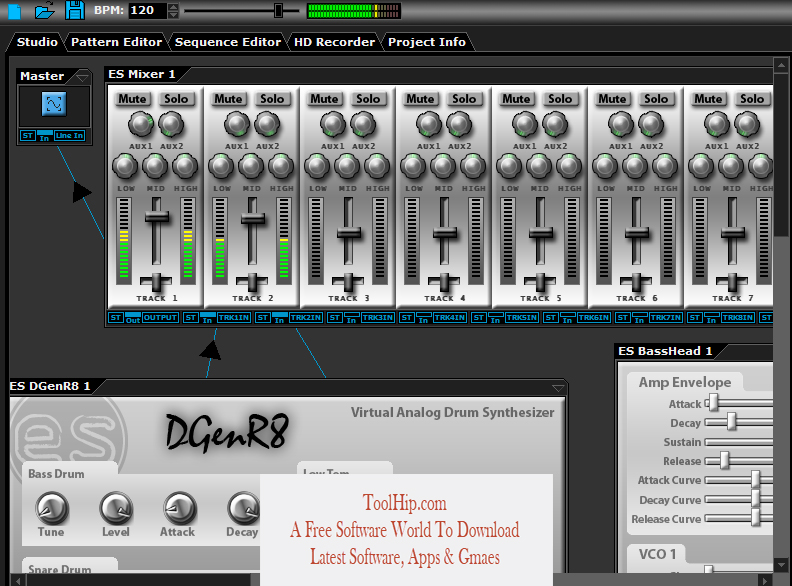This screenshot has width=792, height=586.
Task: Click the horizontal scrollbar left arrow
Action: [18, 580]
